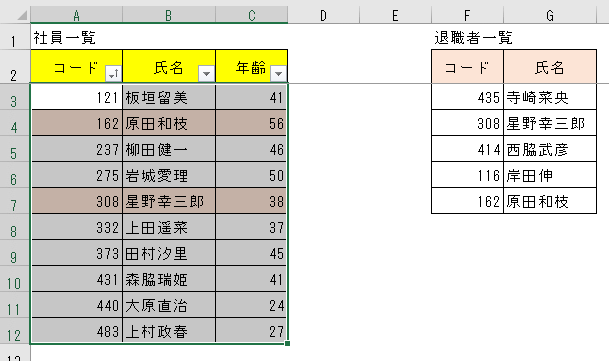Click the 退職者一覧 title cell
This screenshot has width=609, height=361.
click(x=467, y=38)
